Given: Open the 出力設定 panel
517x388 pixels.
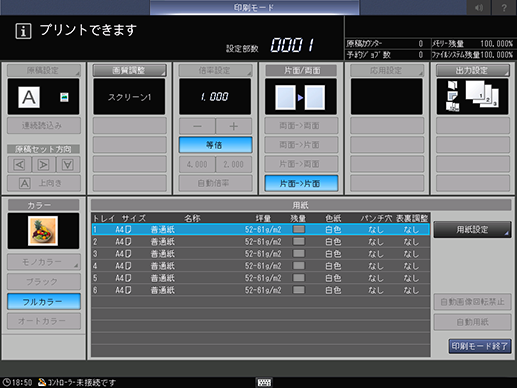Looking at the screenshot, I should pos(473,70).
